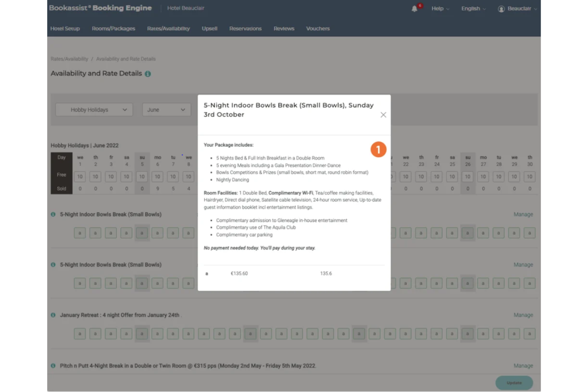This screenshot has width=588, height=392.
Task: Click the Rates/Availability breadcrumb link
Action: coord(69,58)
